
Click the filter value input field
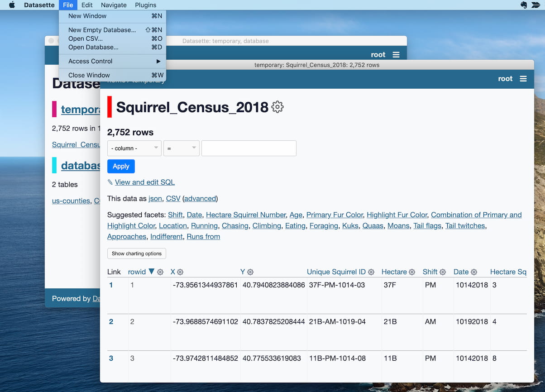(249, 148)
